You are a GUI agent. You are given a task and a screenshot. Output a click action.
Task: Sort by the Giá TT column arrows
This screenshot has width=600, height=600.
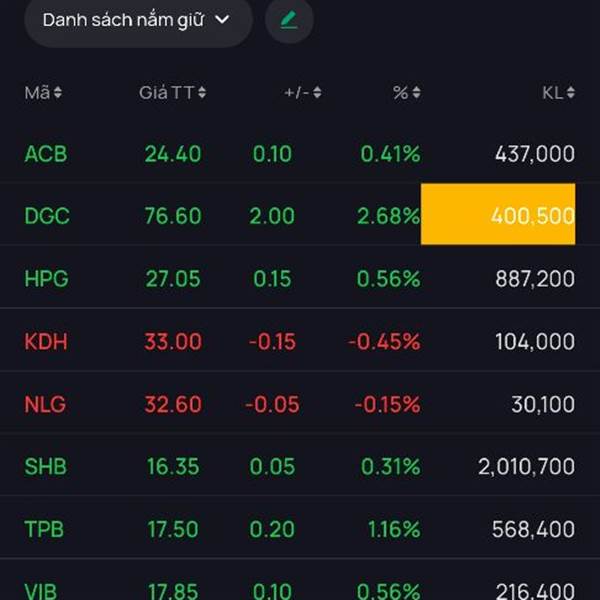point(202,93)
